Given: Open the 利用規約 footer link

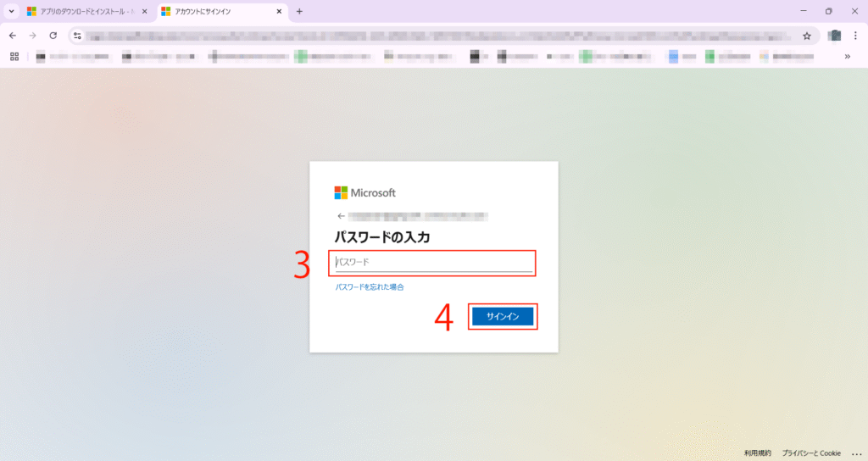Looking at the screenshot, I should [x=757, y=453].
